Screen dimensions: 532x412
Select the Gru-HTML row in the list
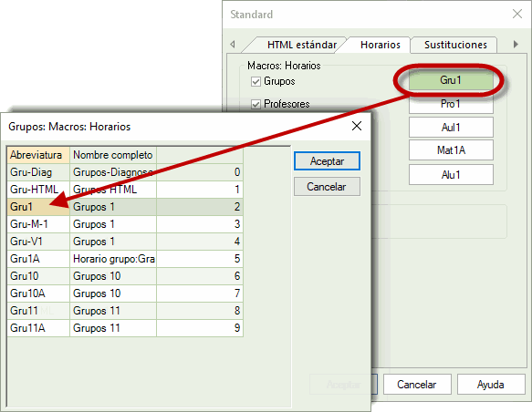click(x=125, y=190)
